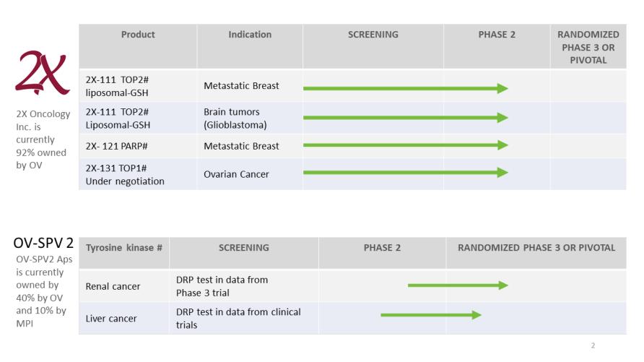The width and height of the screenshot is (644, 362).
Task: Click the PHASE 2 header in top table
Action: 497,46
